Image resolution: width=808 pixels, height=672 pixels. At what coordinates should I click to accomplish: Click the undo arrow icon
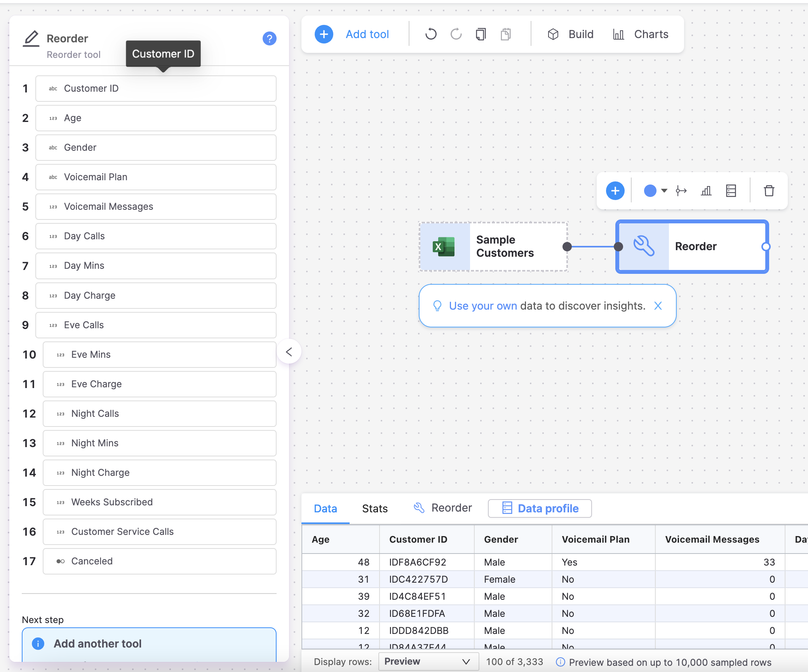[x=431, y=34]
